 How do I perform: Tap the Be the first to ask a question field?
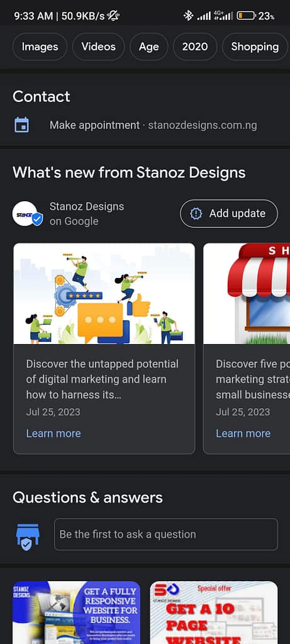click(x=165, y=535)
